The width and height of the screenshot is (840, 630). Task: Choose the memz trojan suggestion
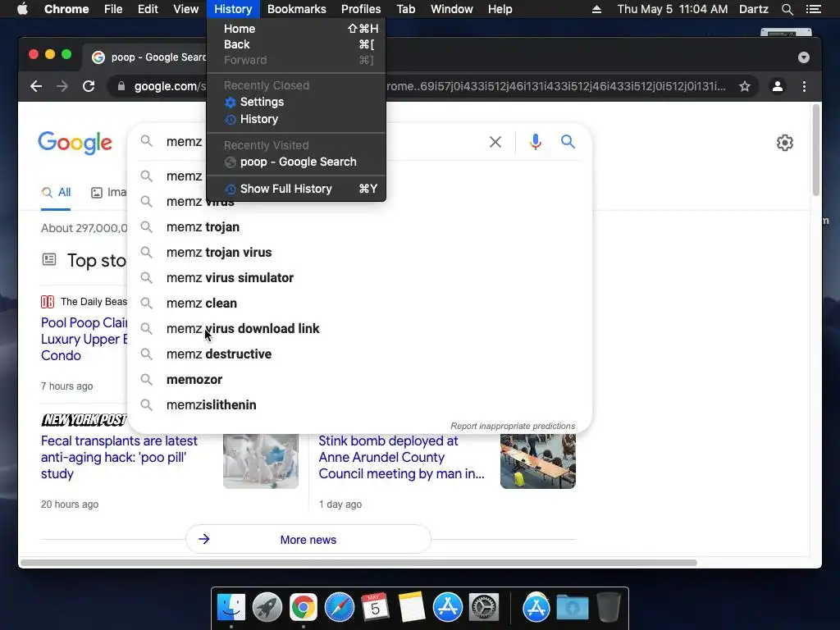coord(359,227)
